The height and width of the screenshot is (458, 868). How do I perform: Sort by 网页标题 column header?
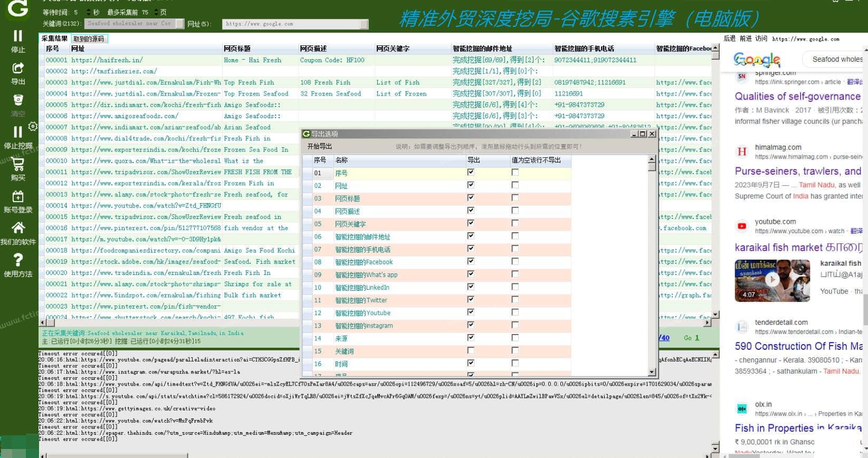(x=260, y=49)
